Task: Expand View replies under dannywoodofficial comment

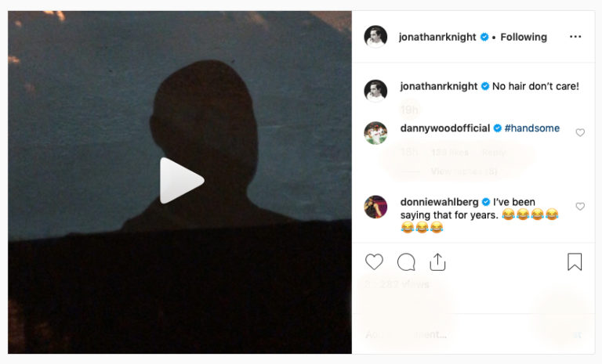Action: (464, 171)
